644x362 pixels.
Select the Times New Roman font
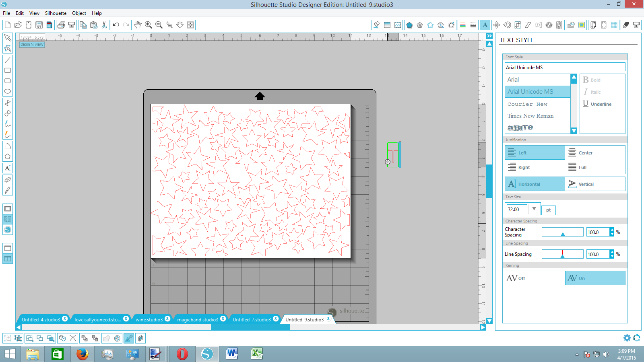[538, 116]
